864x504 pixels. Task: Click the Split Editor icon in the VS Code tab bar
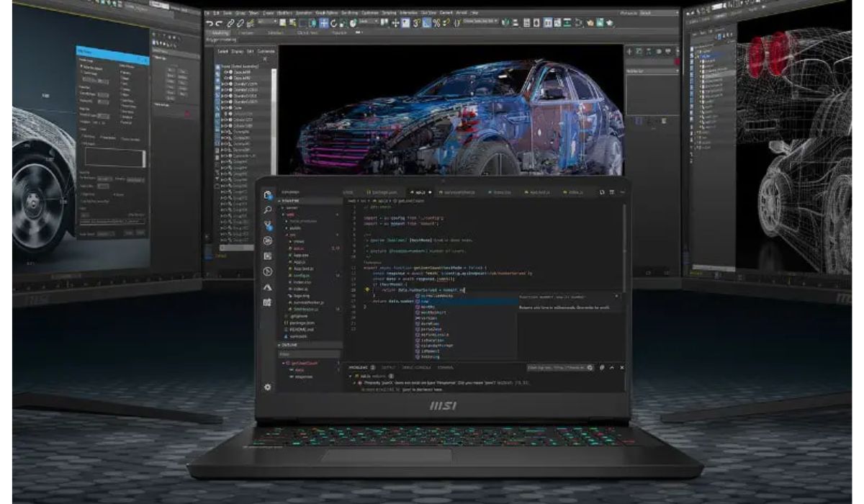(x=611, y=192)
